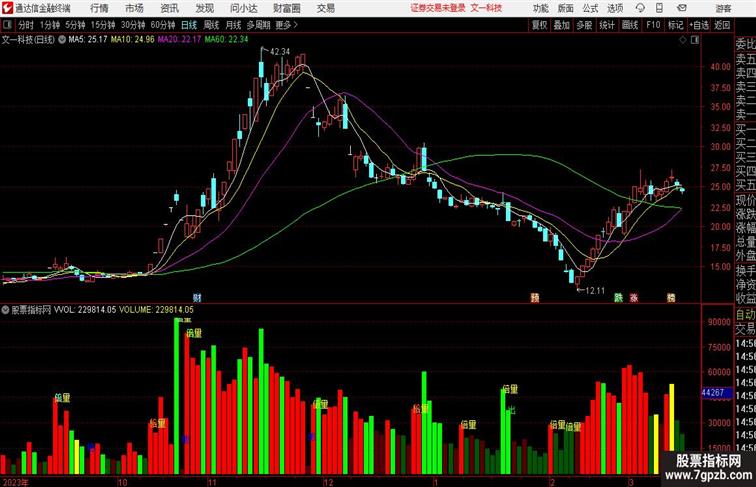Screen dimensions: 756x487
Task: Open the 行情 menu
Action: pos(99,8)
